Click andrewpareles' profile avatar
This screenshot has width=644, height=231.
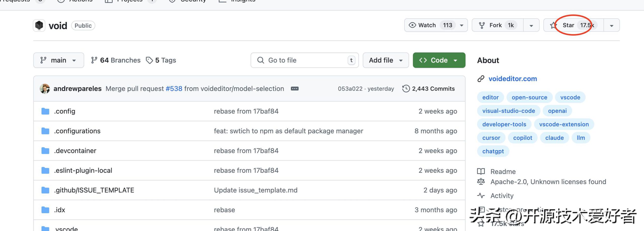coord(45,89)
